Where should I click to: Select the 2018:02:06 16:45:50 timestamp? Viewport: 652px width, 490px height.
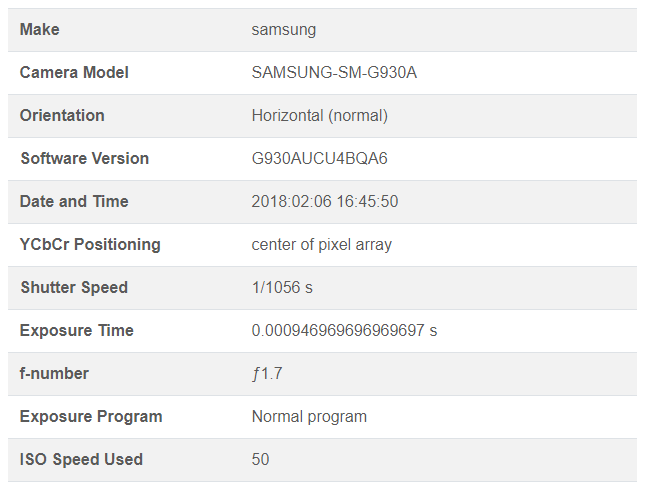[x=324, y=202]
